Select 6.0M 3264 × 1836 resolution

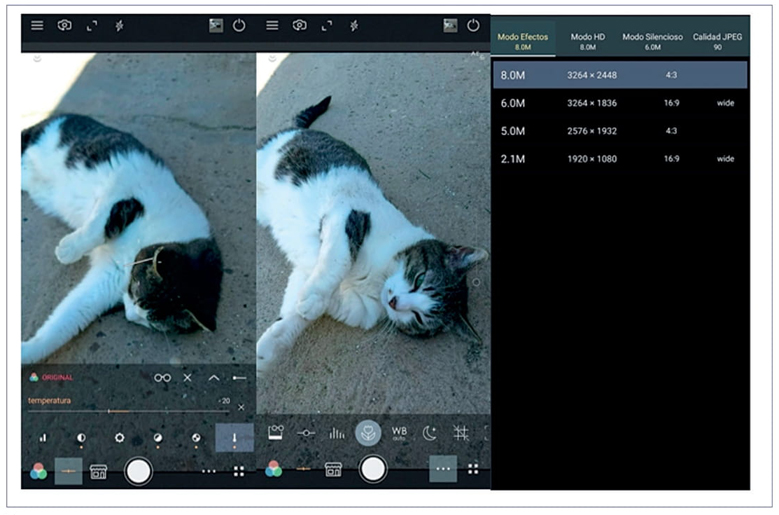click(x=620, y=103)
